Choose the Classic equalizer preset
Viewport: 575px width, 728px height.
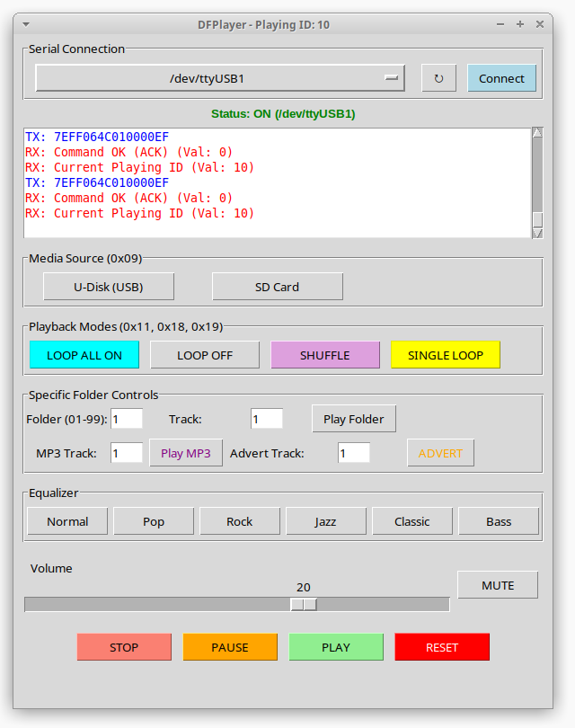(x=412, y=521)
